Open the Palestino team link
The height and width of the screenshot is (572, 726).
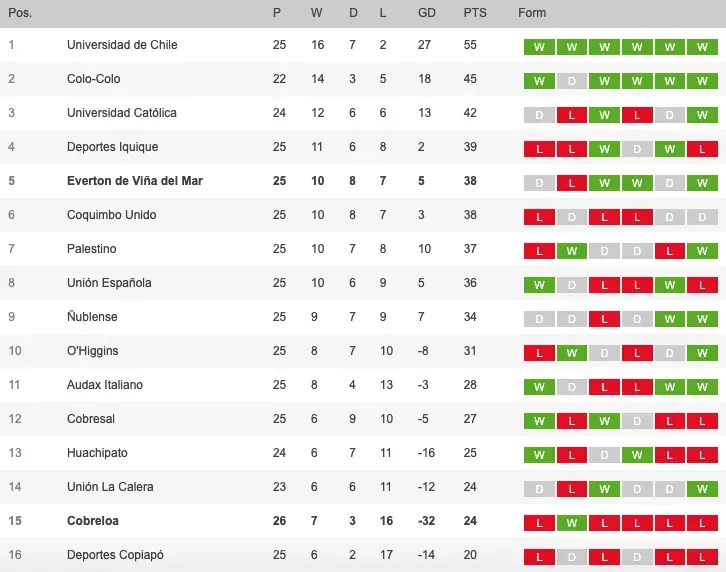pyautogui.click(x=91, y=249)
